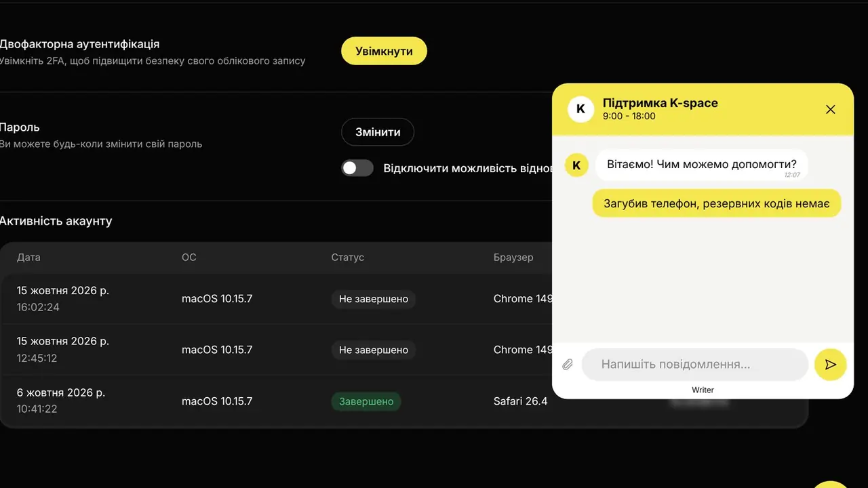Click the K avatar in chat header
The image size is (868, 488).
coord(580,109)
